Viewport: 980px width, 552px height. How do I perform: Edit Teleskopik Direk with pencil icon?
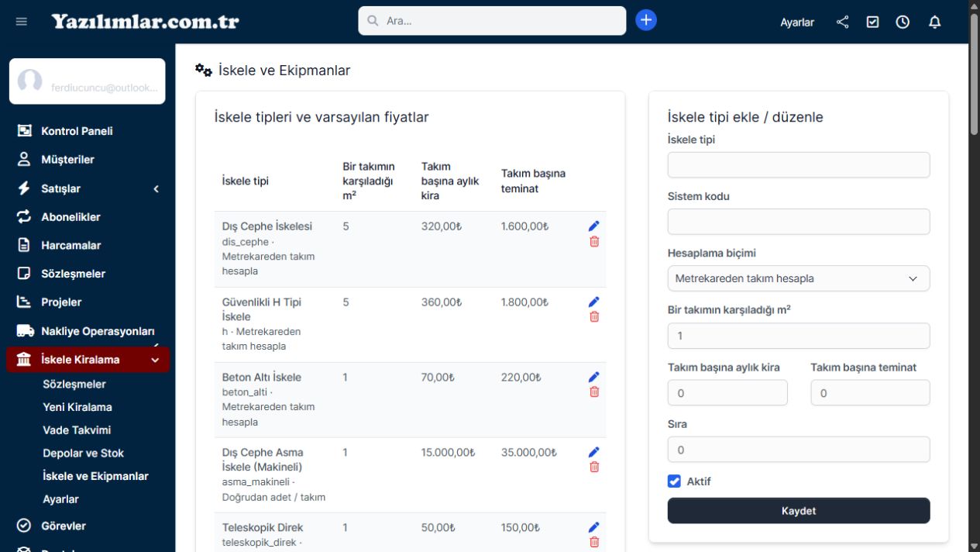click(x=594, y=527)
